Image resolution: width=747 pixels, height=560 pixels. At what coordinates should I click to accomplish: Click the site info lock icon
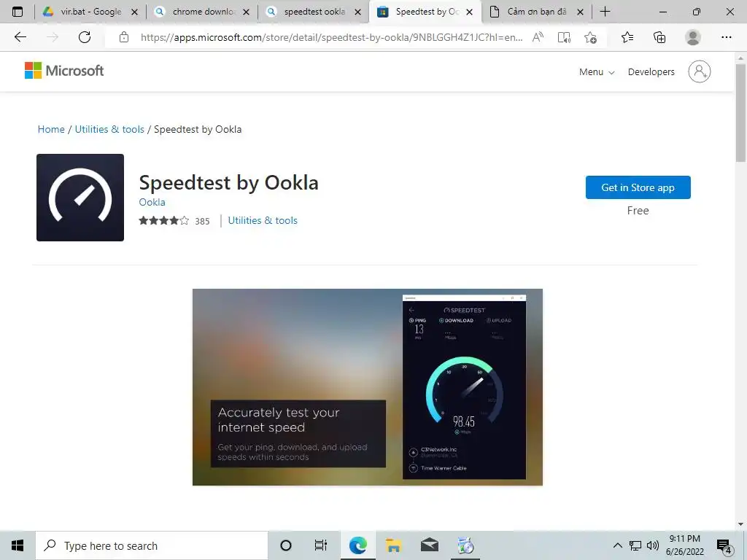click(x=124, y=37)
